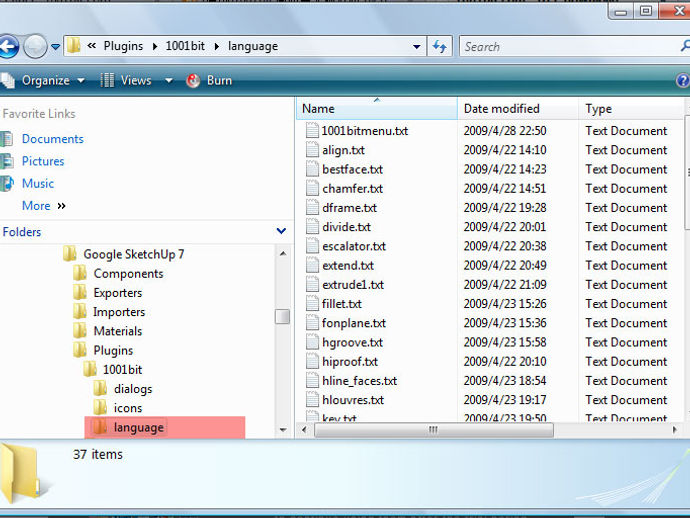Image resolution: width=690 pixels, height=518 pixels.
Task: Select file fonplane.txt
Action: pyautogui.click(x=354, y=323)
